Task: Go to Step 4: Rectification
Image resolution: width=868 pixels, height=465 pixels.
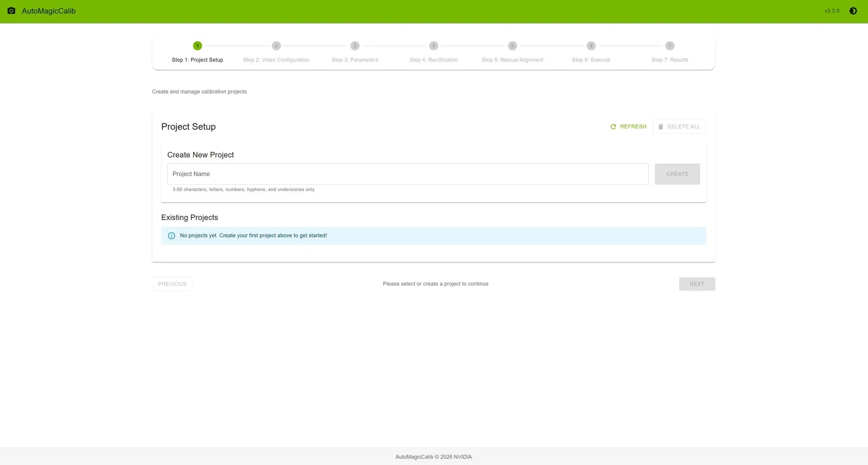Action: [433, 53]
